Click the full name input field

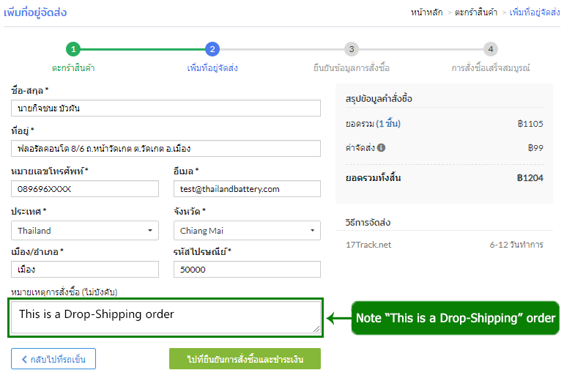[x=166, y=108]
